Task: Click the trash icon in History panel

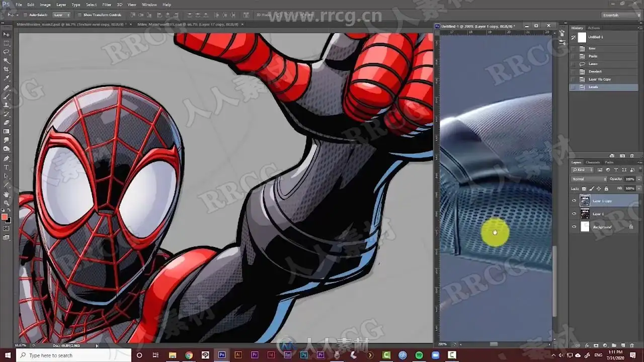Action: coord(633,156)
